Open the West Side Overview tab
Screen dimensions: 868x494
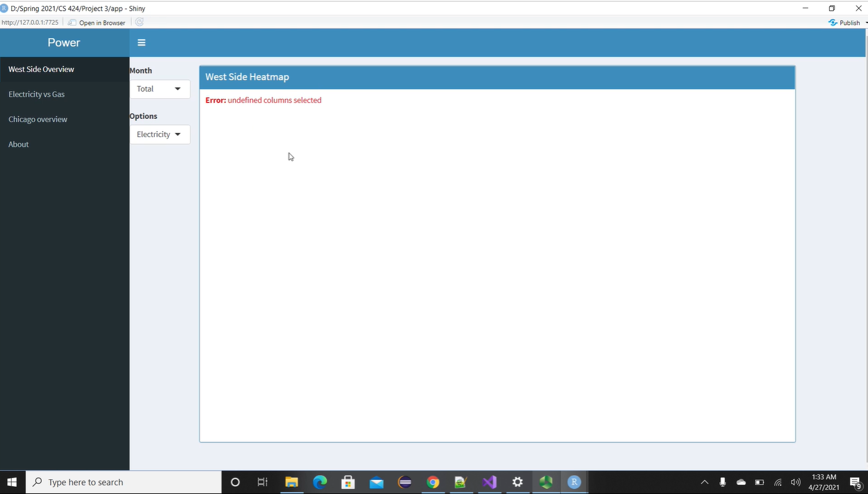pos(65,69)
